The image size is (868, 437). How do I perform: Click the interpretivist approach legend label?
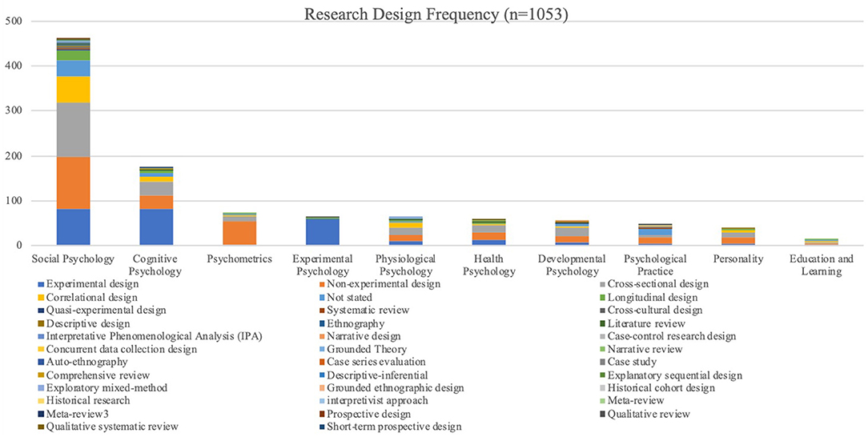click(377, 402)
